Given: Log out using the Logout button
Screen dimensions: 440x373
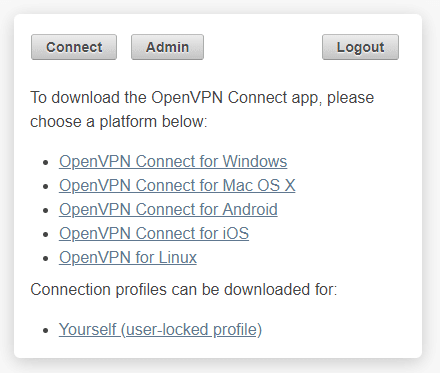Looking at the screenshot, I should pyautogui.click(x=360, y=47).
